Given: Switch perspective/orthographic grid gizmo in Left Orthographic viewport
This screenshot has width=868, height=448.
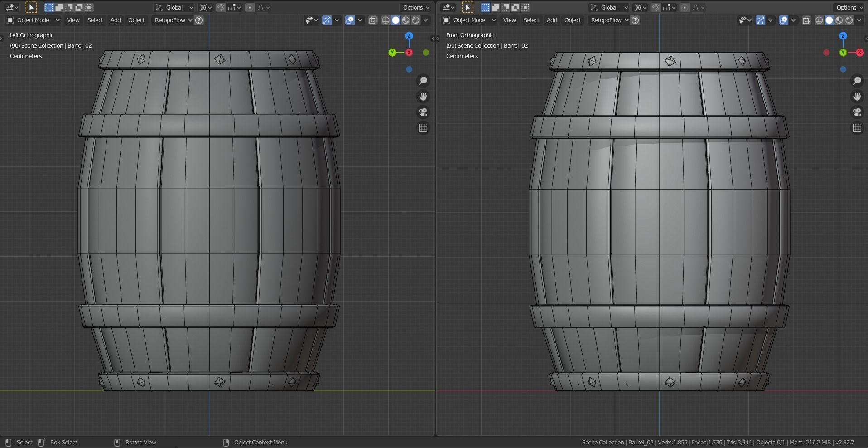Looking at the screenshot, I should (x=423, y=128).
